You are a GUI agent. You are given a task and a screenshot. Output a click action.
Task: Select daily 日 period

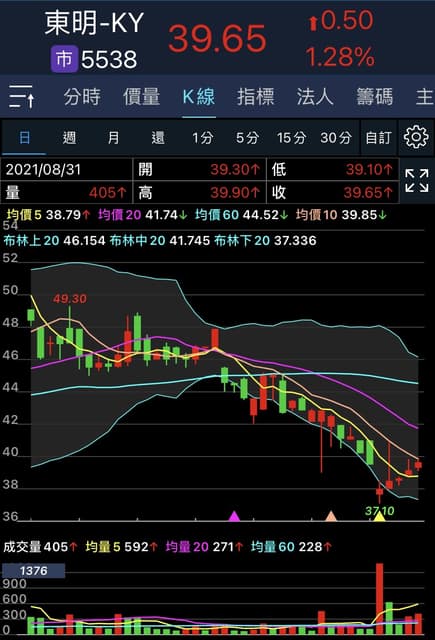(24, 138)
